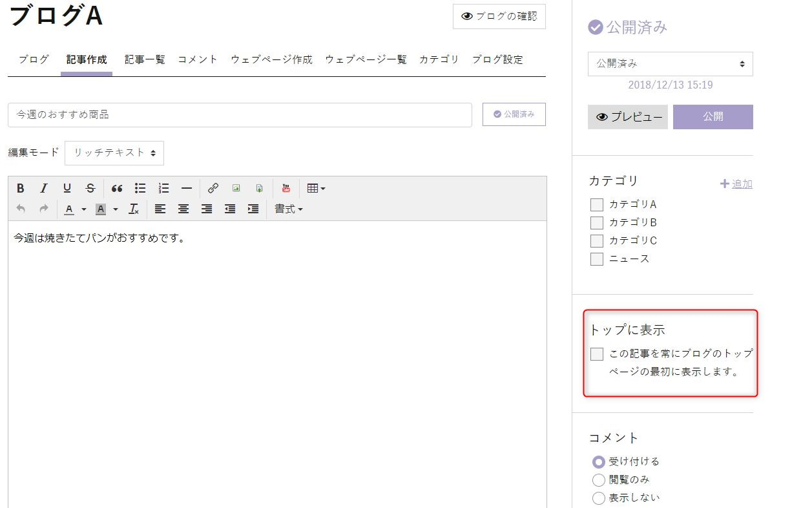The height and width of the screenshot is (508, 812).
Task: Insert a block quote
Action: [x=117, y=188]
